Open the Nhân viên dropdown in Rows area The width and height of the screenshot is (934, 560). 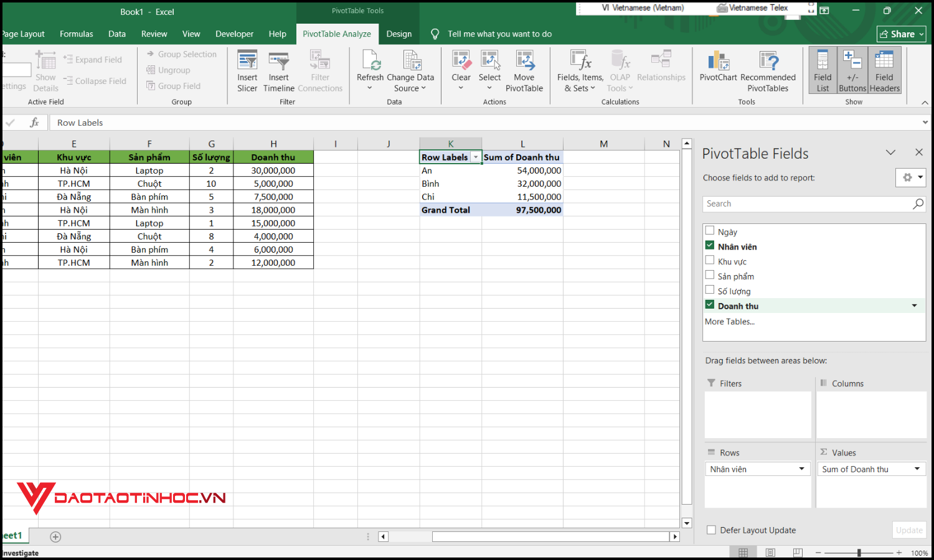pos(802,469)
